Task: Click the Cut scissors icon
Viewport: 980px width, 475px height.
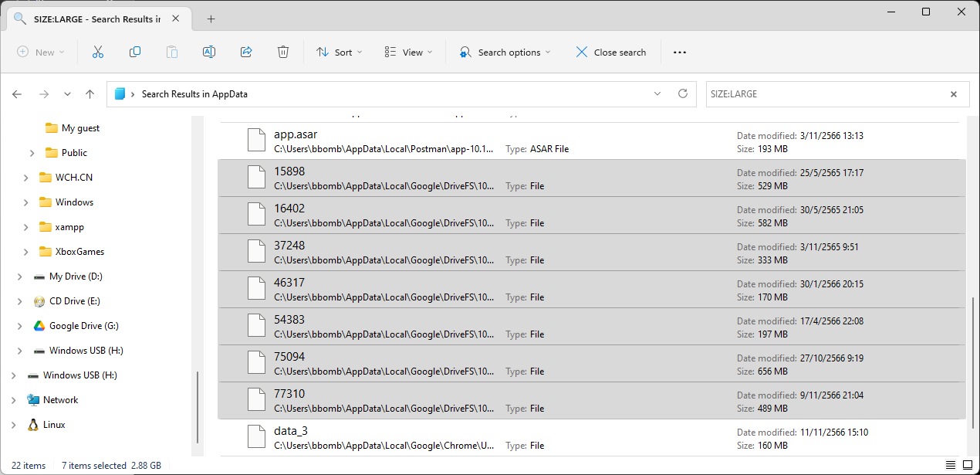Action: pos(97,52)
